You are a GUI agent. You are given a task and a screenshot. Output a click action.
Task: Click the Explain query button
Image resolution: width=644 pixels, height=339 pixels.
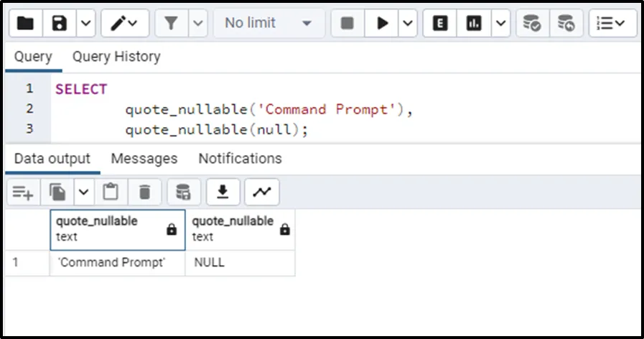pos(440,24)
